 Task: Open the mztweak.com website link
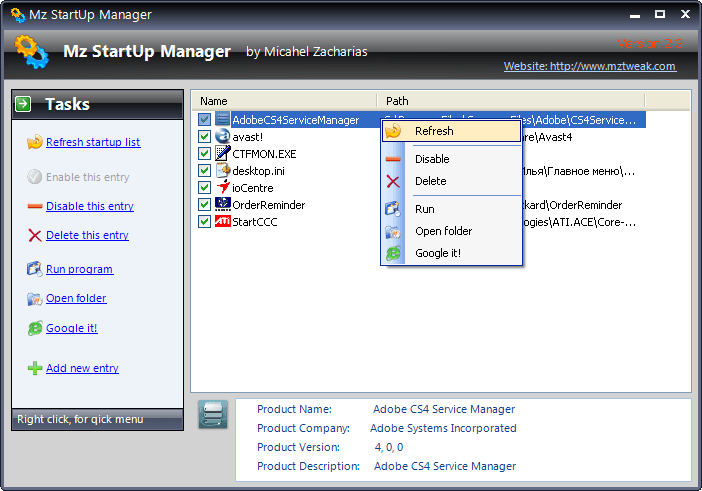pyautogui.click(x=590, y=66)
